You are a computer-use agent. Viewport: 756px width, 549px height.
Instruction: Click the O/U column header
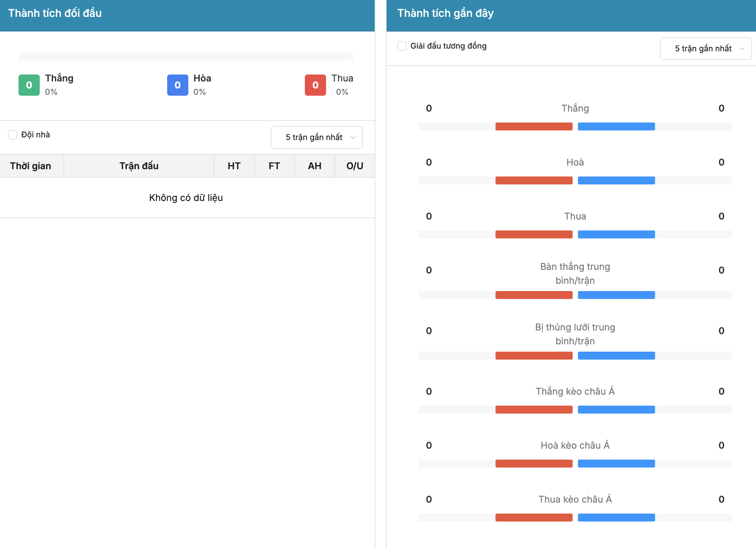[x=355, y=166]
